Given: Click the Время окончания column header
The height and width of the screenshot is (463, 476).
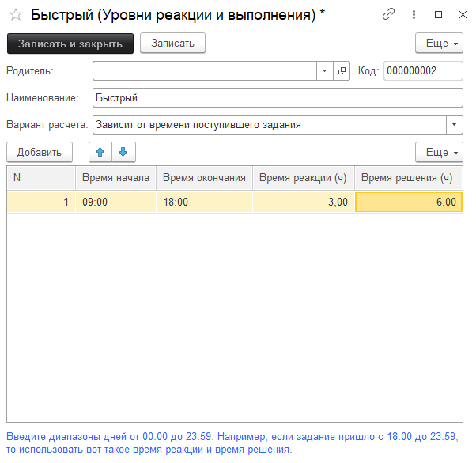Looking at the screenshot, I should (x=204, y=178).
